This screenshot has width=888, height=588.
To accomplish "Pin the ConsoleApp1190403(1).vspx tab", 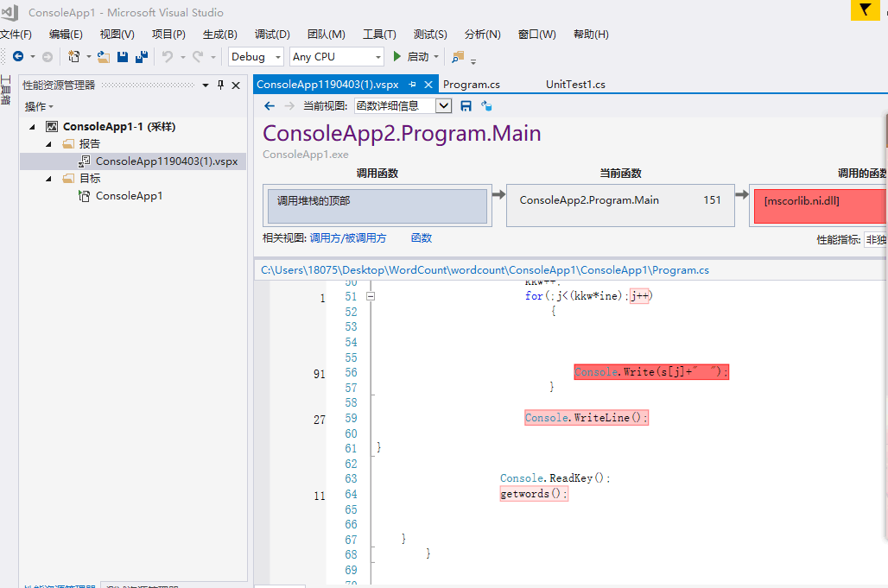I will click(412, 85).
